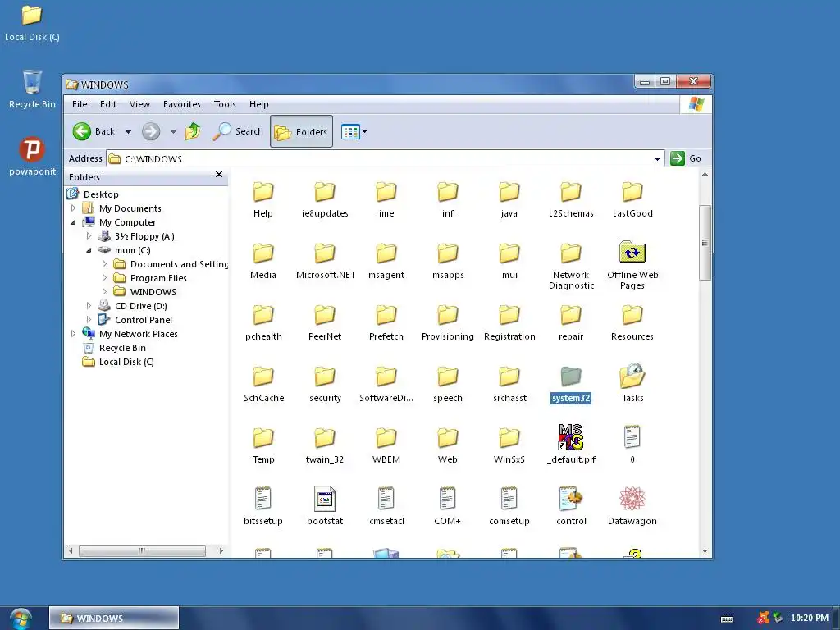Open the File menu
The width and height of the screenshot is (840, 630).
pyautogui.click(x=80, y=104)
